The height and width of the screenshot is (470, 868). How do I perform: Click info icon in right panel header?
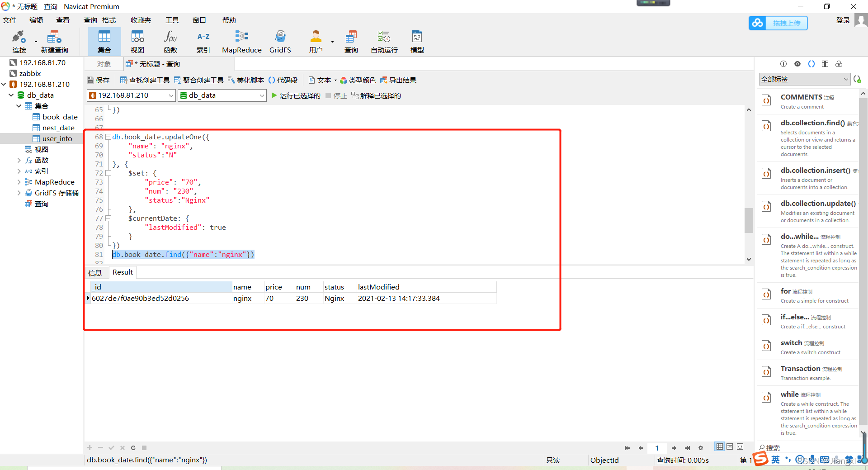(x=783, y=64)
